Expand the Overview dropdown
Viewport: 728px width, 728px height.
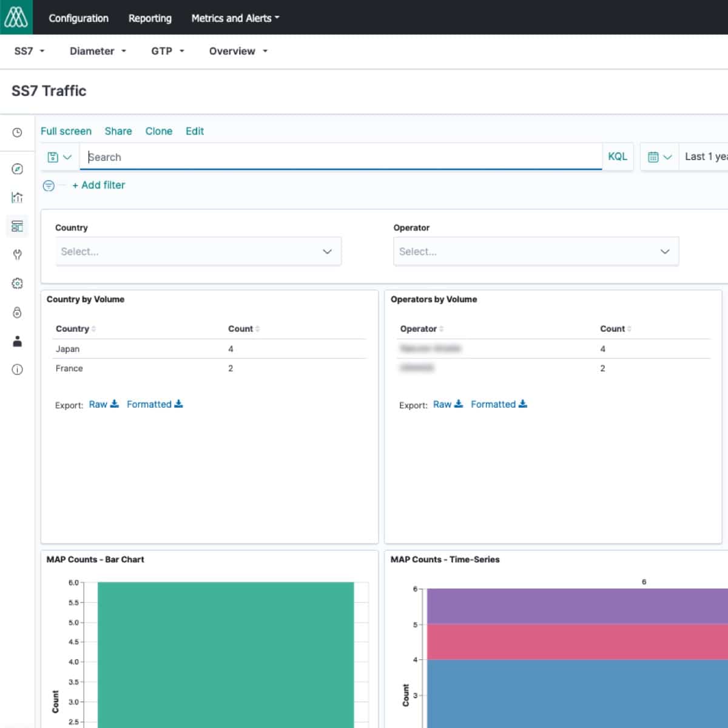[238, 51]
